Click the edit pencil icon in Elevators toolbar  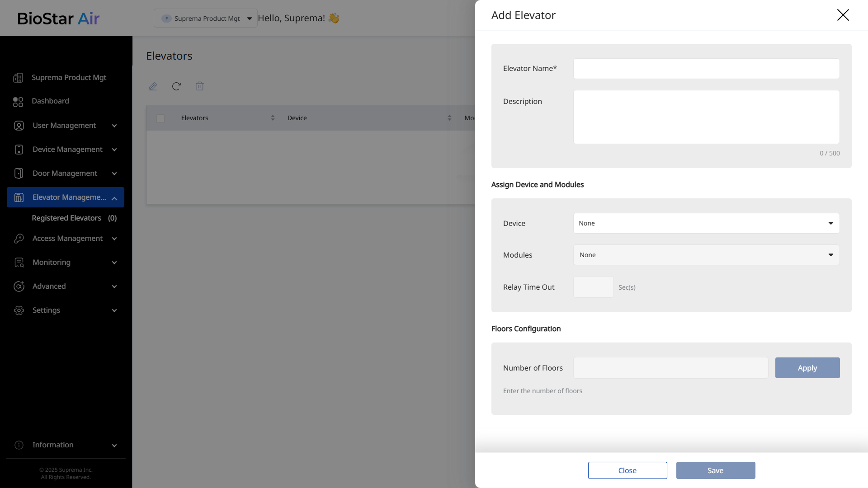pos(153,86)
